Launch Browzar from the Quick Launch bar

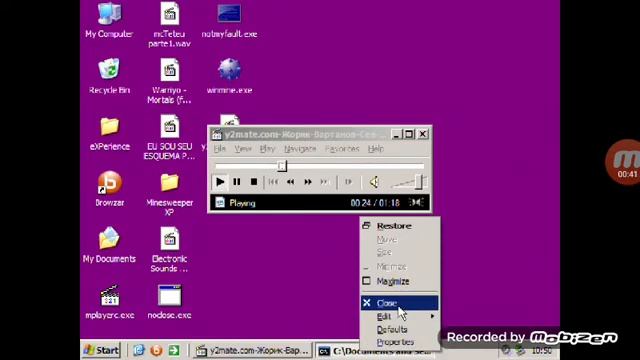point(156,350)
